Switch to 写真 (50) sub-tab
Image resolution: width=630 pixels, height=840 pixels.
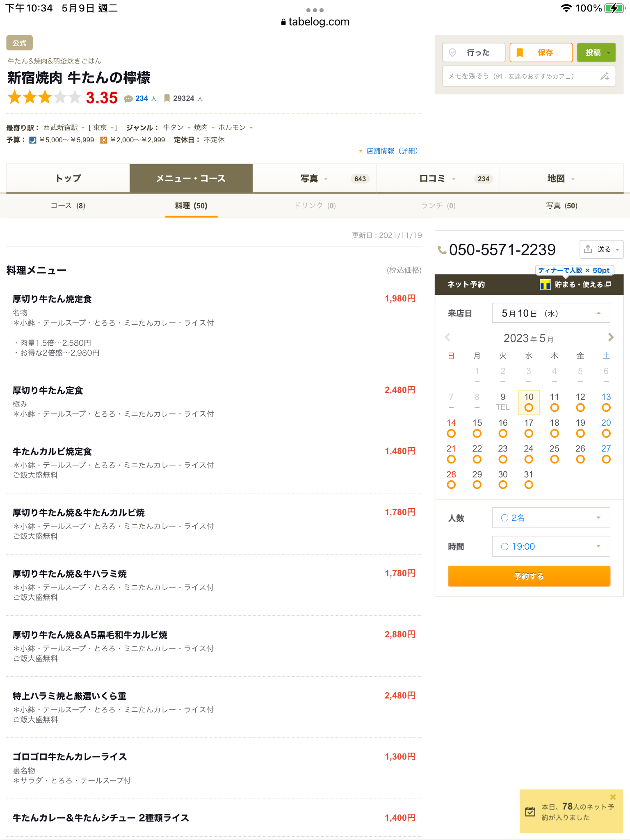[x=562, y=205]
